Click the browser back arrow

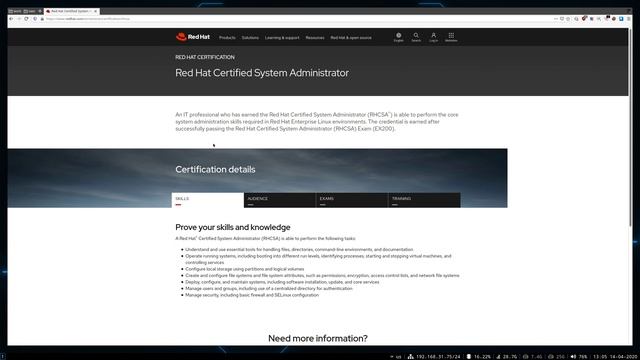pyautogui.click(x=11, y=19)
